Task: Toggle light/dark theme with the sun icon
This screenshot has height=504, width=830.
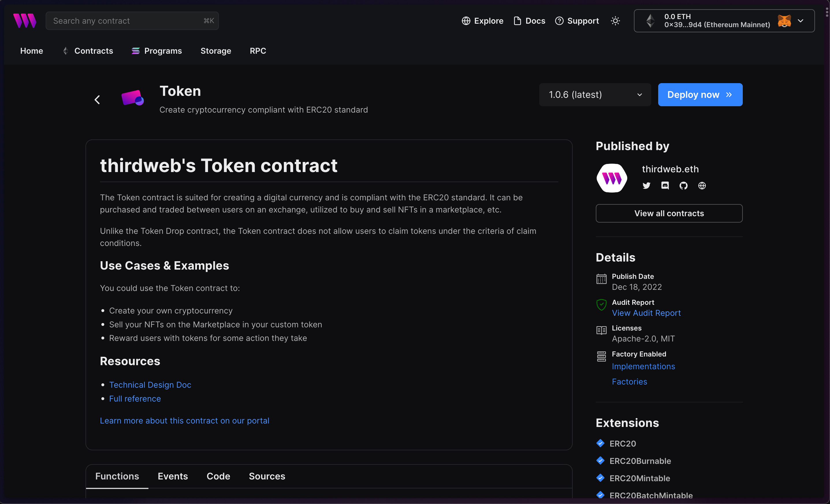Action: 615,20
